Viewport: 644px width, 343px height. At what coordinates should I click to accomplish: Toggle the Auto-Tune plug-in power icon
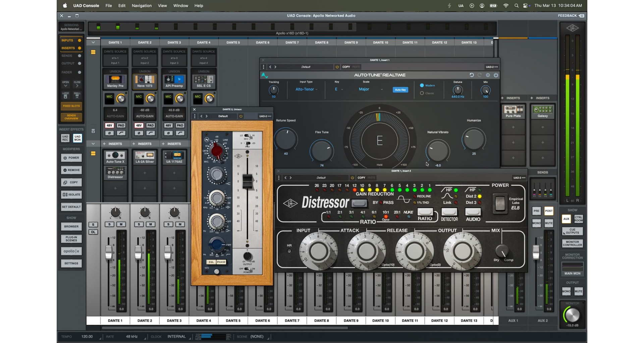tap(496, 75)
